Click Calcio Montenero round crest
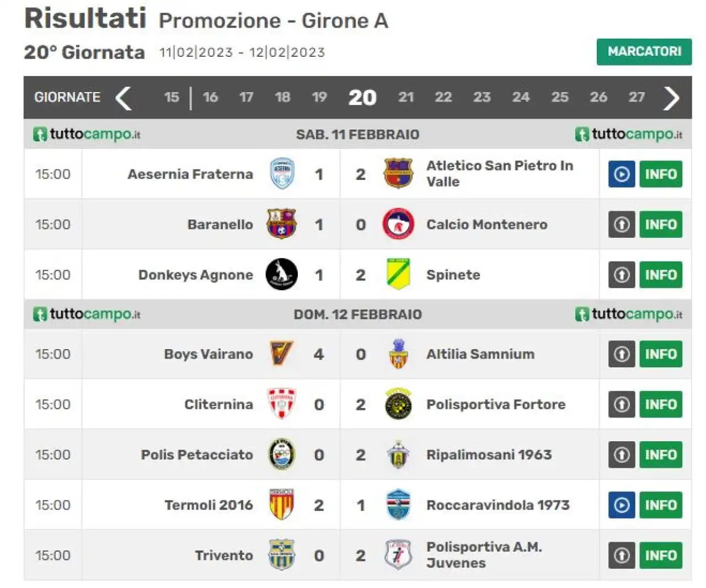 pos(398,224)
